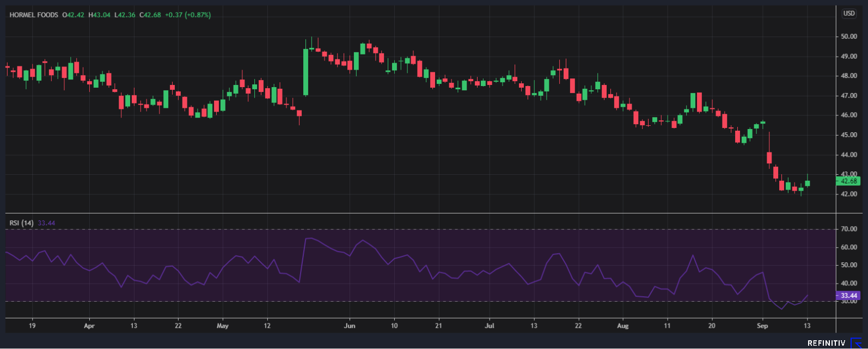Click the change value +0.37 (+0.87%)
This screenshot has height=349, width=868.
click(x=188, y=15)
